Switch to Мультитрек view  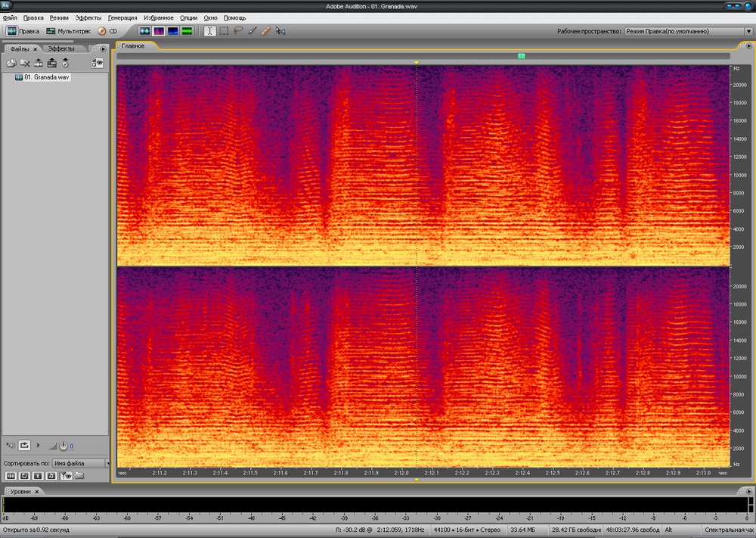click(68, 31)
